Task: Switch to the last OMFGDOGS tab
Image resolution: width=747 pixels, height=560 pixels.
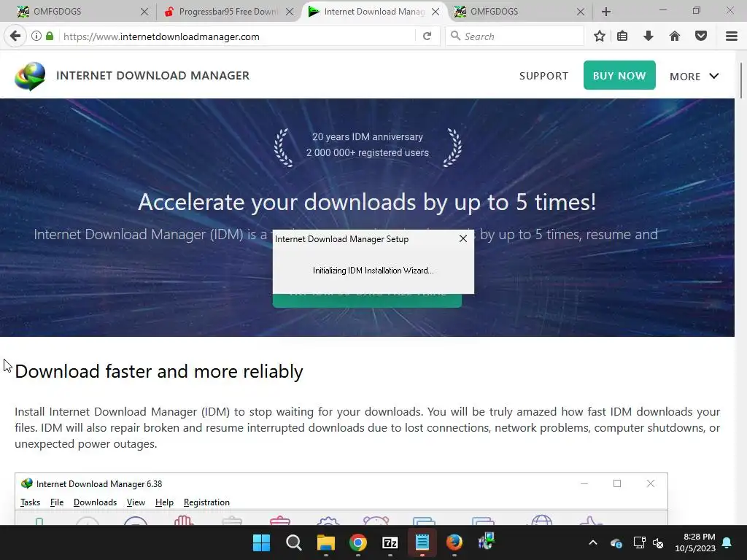Action: [x=519, y=12]
